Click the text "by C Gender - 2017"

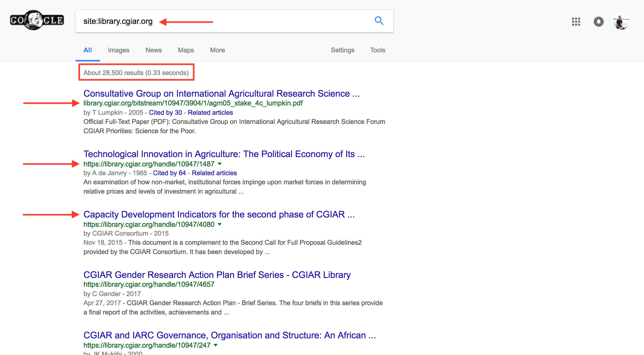tap(112, 294)
